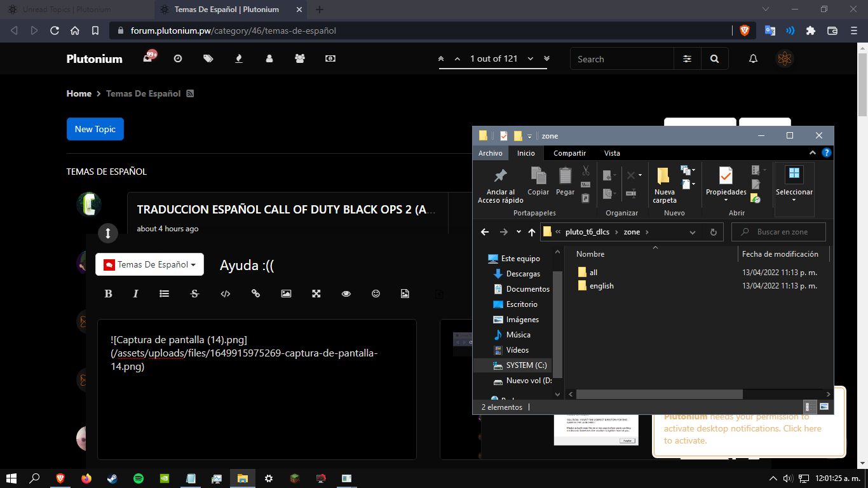Switch to Vista ribbon tab
Screen dimensions: 868x488
[x=612, y=153]
